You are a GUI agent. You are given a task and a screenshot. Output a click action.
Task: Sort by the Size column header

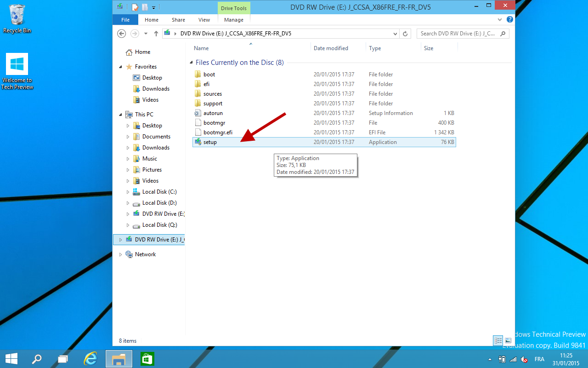(x=429, y=48)
